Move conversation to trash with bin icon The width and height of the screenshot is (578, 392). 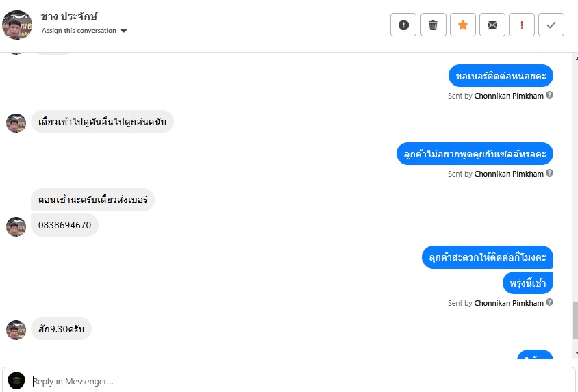(x=433, y=25)
